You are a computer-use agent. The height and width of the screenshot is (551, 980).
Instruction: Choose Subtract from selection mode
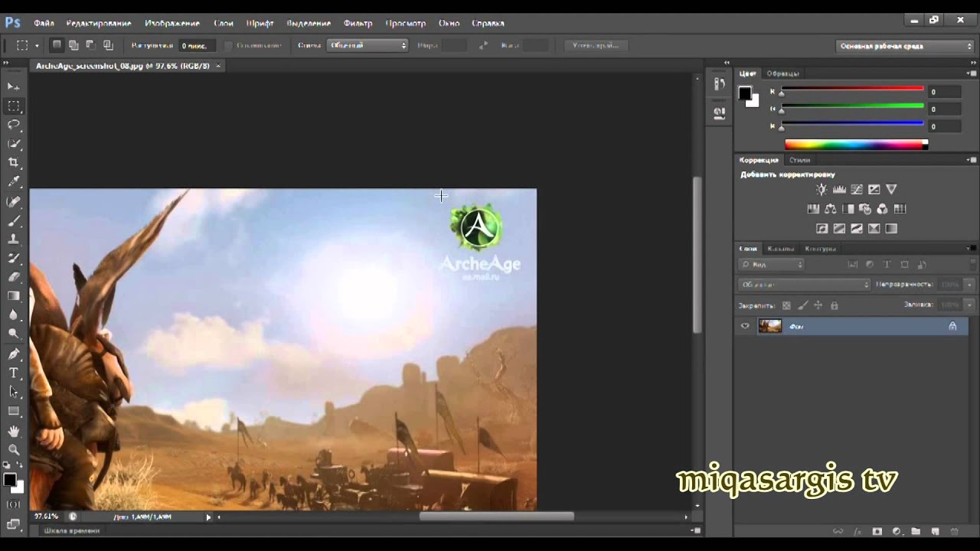pos(90,45)
